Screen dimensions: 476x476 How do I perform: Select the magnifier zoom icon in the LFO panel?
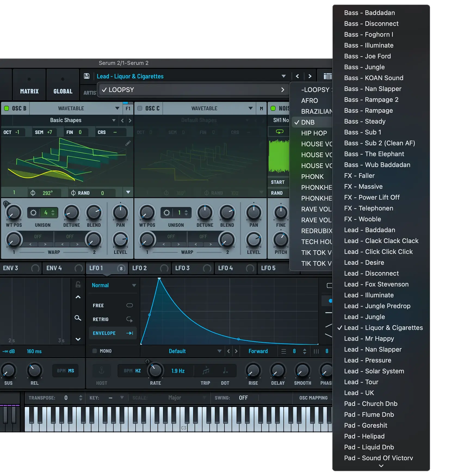pyautogui.click(x=78, y=318)
